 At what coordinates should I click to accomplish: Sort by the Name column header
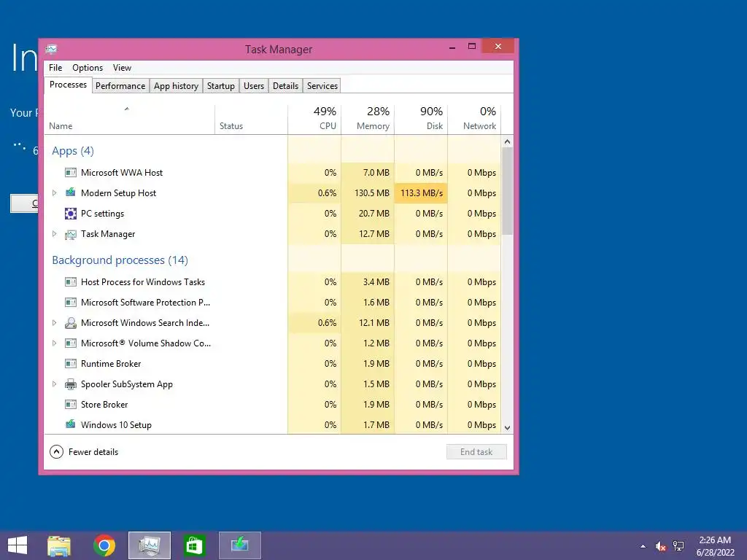click(129, 119)
